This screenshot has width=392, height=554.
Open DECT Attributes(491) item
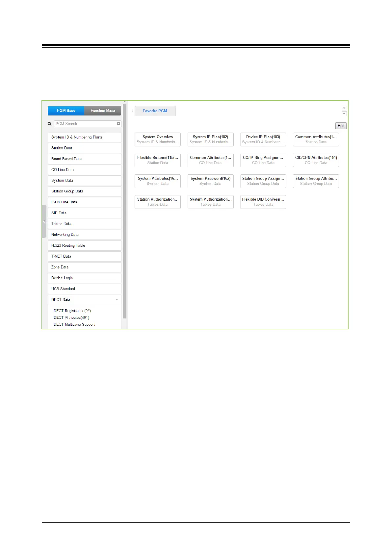71,318
